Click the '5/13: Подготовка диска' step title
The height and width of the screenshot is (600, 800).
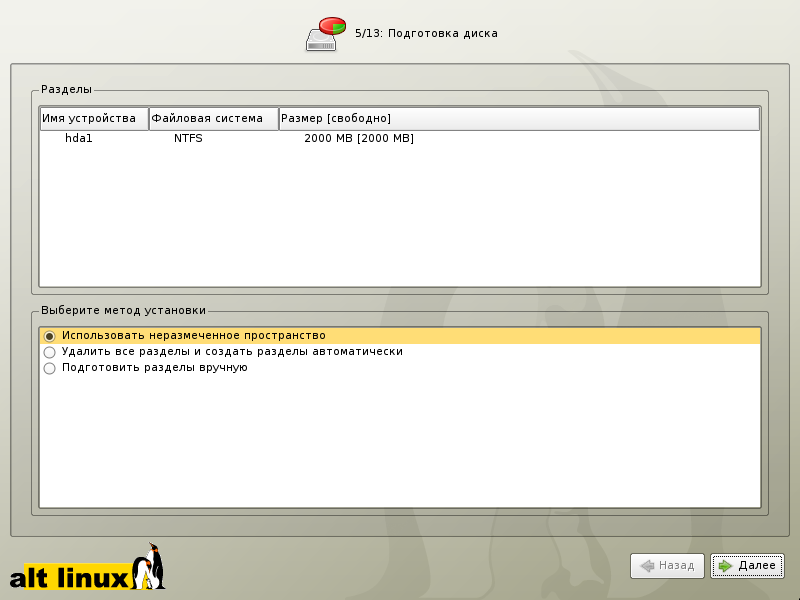click(x=426, y=33)
